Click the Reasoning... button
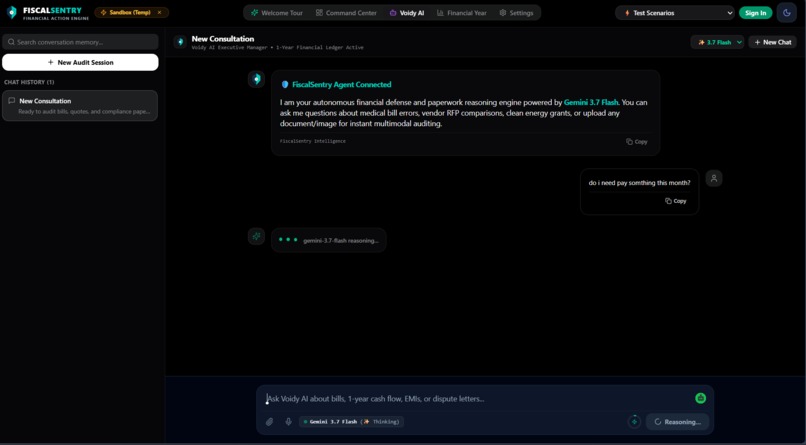The height and width of the screenshot is (445, 806). coord(677,422)
